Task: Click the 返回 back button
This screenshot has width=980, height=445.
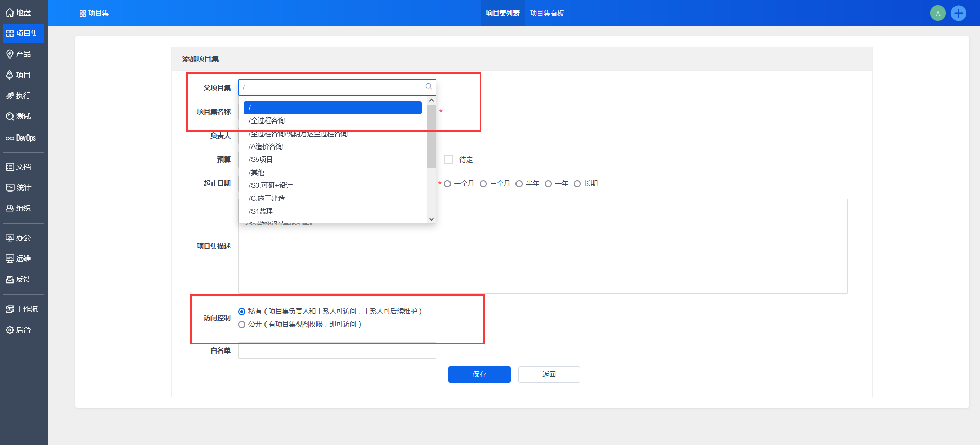Action: [x=549, y=374]
